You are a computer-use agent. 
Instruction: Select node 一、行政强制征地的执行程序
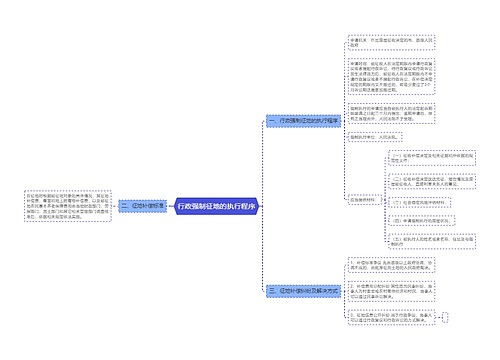click(x=303, y=121)
